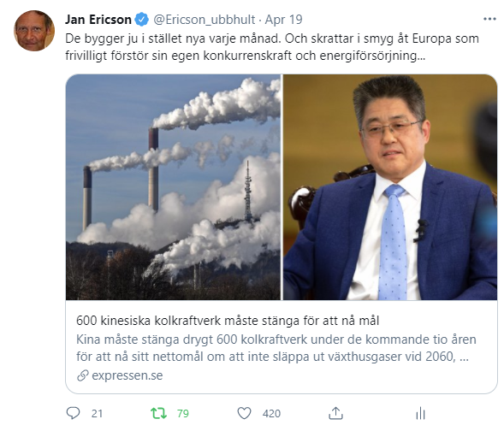The height and width of the screenshot is (431, 504).
Task: Click the reply count 21
Action: [97, 413]
